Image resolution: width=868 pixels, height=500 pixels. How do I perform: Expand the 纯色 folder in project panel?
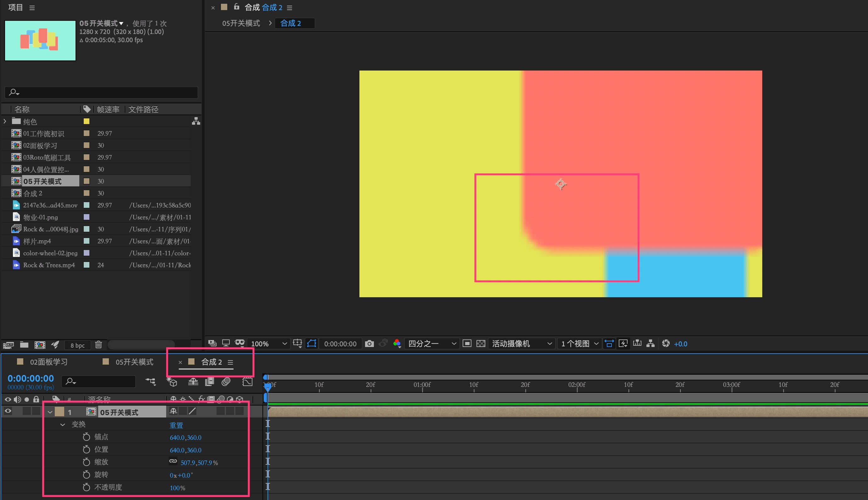click(5, 121)
